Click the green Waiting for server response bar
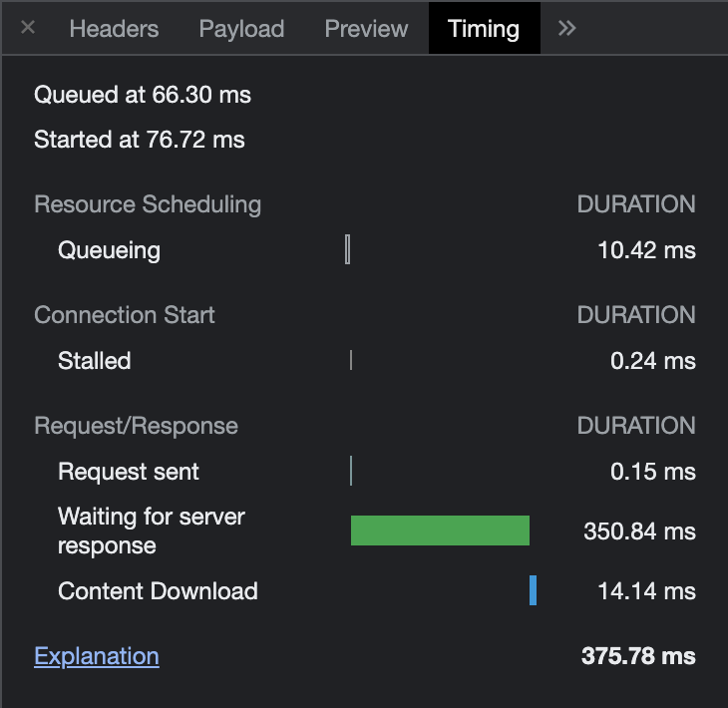 coord(440,531)
